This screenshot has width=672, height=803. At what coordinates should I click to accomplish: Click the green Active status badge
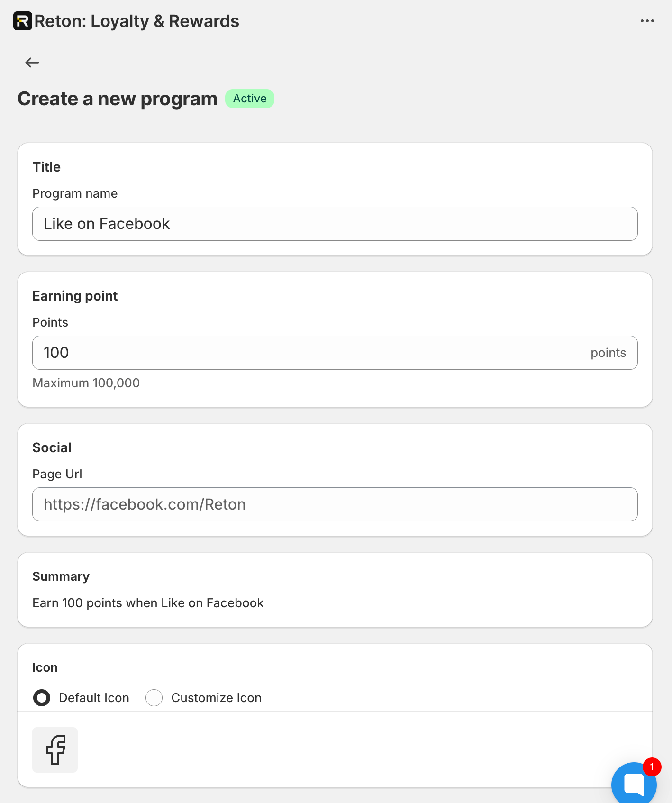point(250,99)
